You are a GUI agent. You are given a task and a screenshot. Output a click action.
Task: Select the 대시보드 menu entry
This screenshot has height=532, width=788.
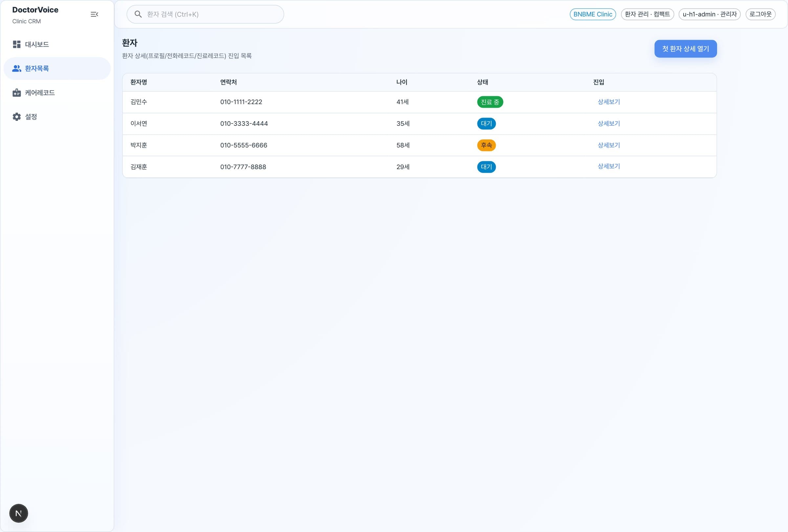pos(37,44)
